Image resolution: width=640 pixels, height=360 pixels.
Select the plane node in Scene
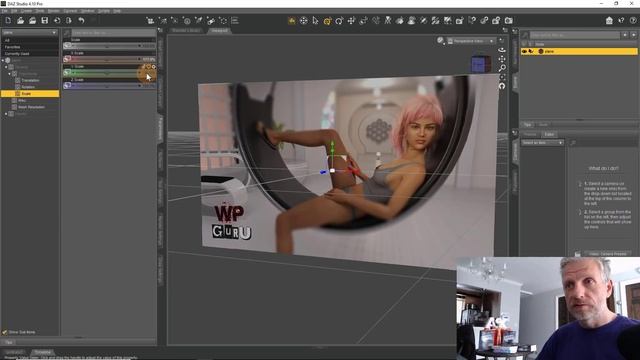[580, 51]
